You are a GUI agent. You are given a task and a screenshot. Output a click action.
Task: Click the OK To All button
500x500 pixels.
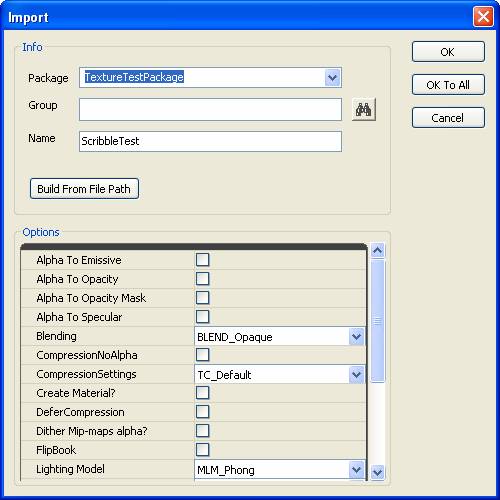coord(448,85)
